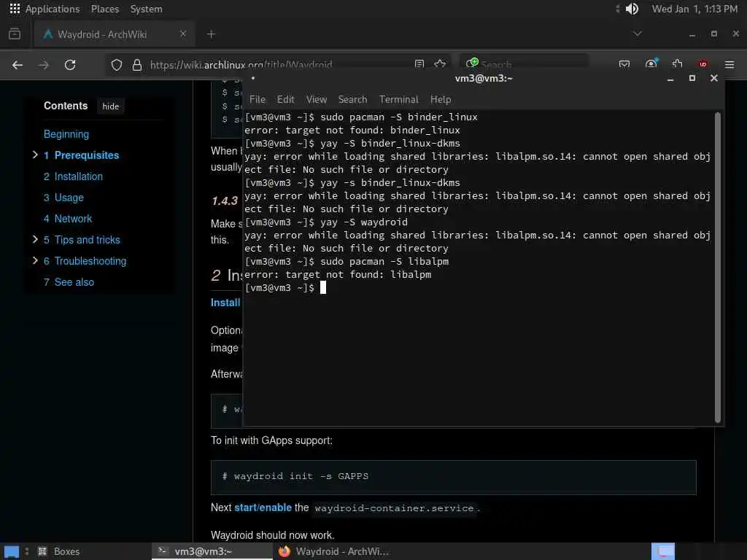Screen dimensions: 747x560
Task: Switch to vm3@vm3:~ terminal taskbar button
Action: click(212, 551)
